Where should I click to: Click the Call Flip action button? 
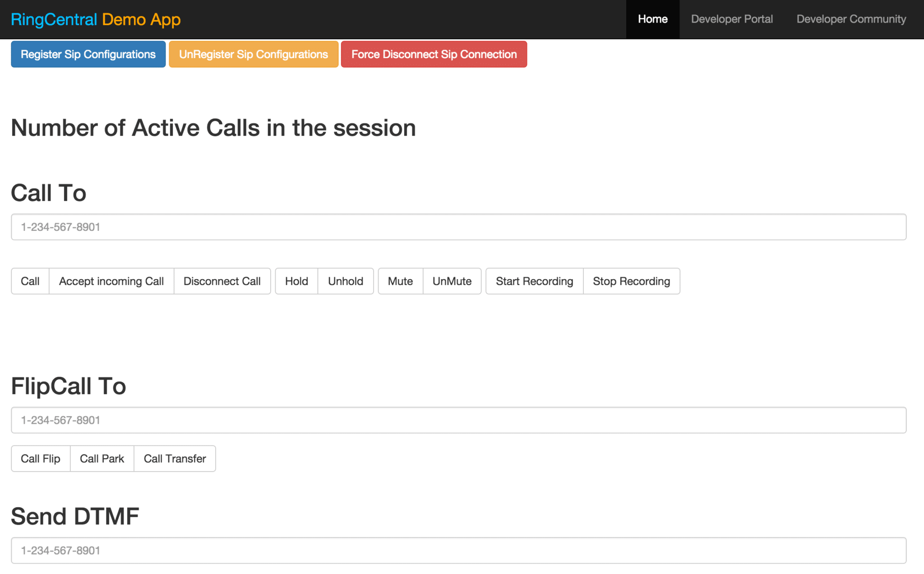(x=41, y=458)
